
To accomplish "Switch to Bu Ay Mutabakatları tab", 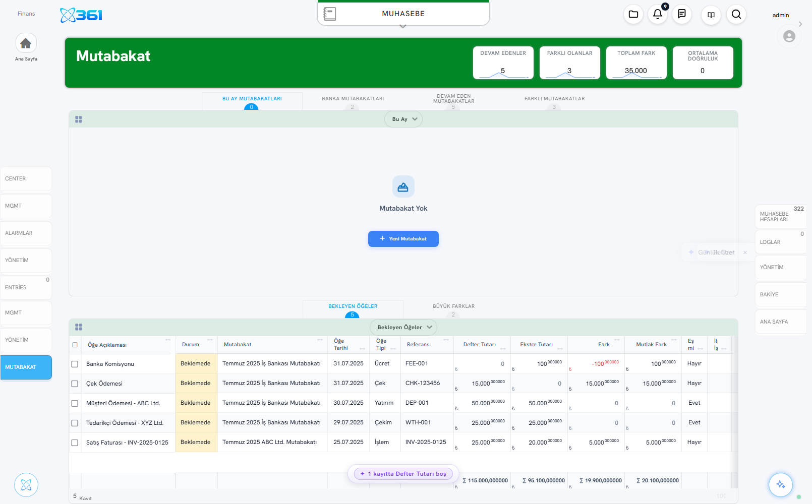I will (x=252, y=101).
